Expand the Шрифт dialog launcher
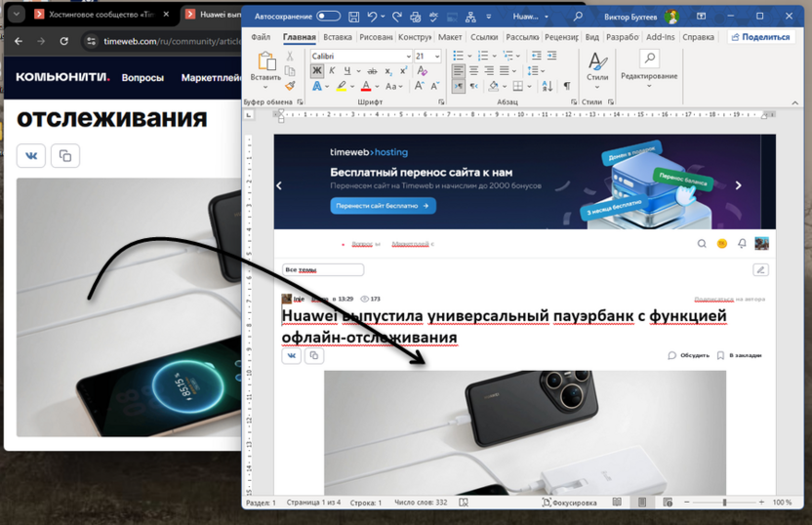The height and width of the screenshot is (525, 812). [x=441, y=102]
